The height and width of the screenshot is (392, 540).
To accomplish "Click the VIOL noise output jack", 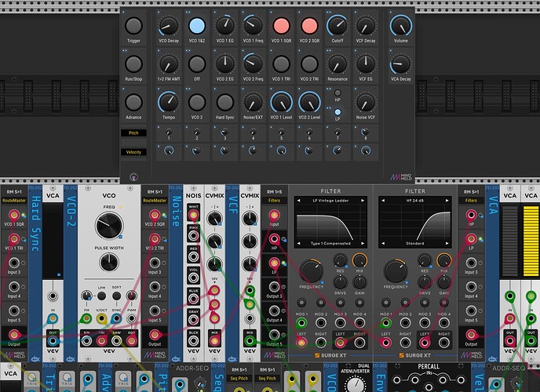I will (x=194, y=278).
